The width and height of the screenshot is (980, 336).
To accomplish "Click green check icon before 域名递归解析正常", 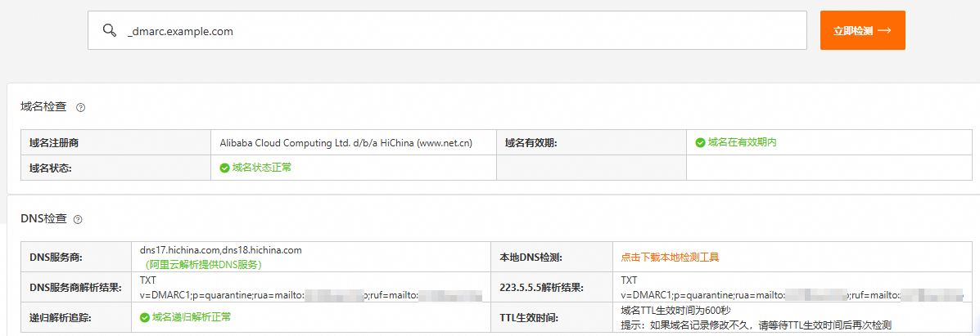I will coord(145,317).
